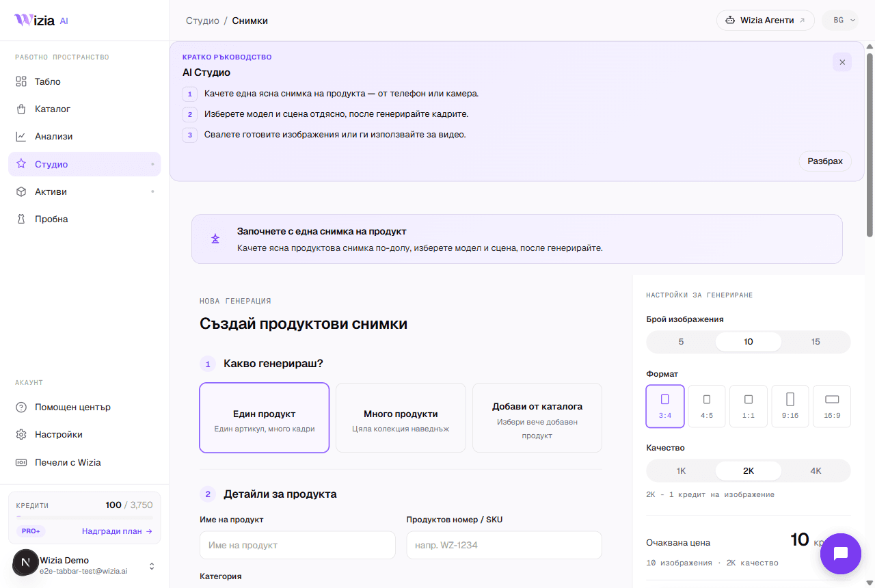Open Wizia Агенти button

tap(766, 21)
